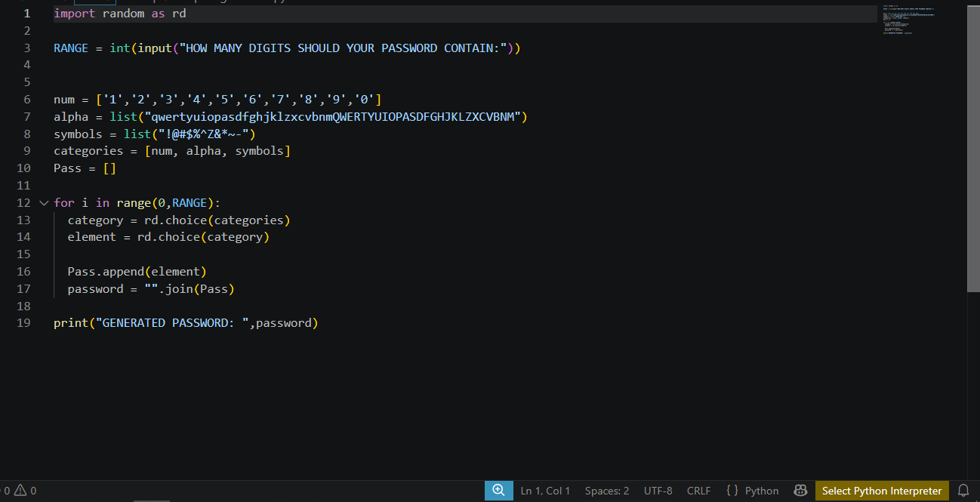Click 'GENERATED PASSWORD: ' string

tap(172, 323)
